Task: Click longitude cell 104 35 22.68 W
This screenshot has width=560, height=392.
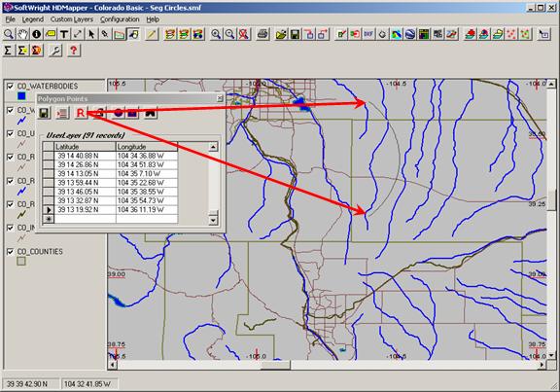Action: click(147, 183)
